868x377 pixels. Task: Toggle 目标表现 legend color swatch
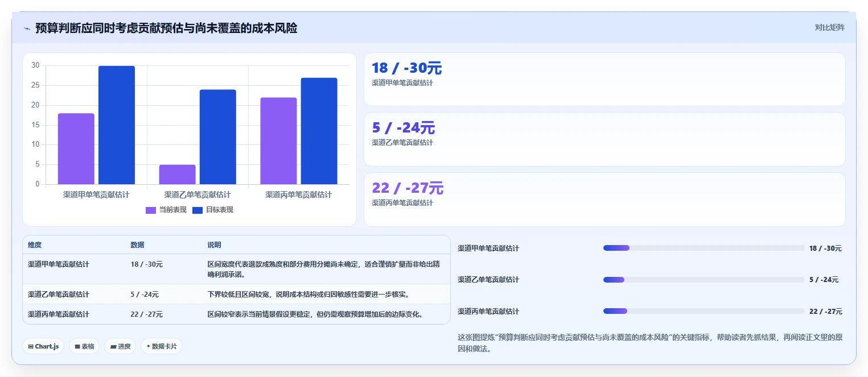(198, 210)
